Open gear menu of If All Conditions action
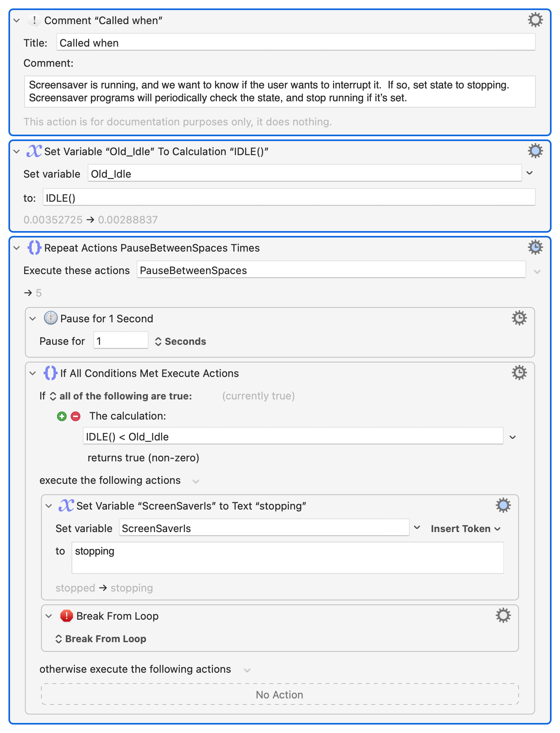The image size is (560, 733). click(x=519, y=373)
